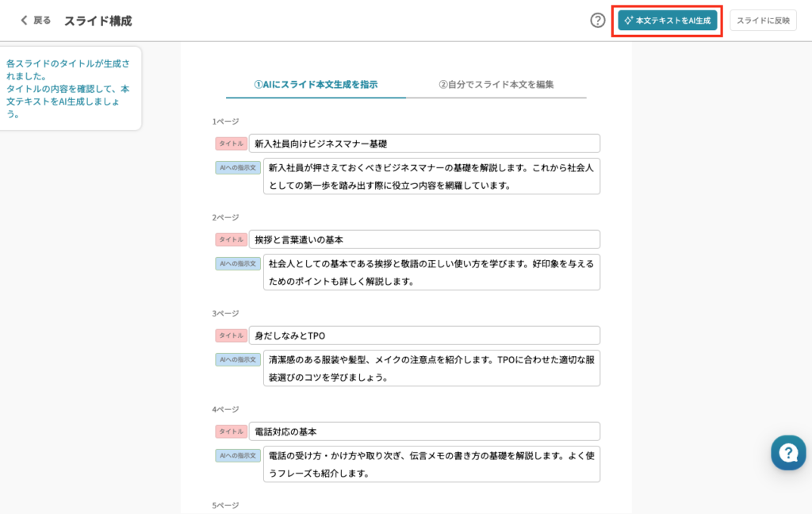This screenshot has height=514, width=812.
Task: Select the 挨拶と言葉遣いの基本 title field
Action: coord(424,240)
